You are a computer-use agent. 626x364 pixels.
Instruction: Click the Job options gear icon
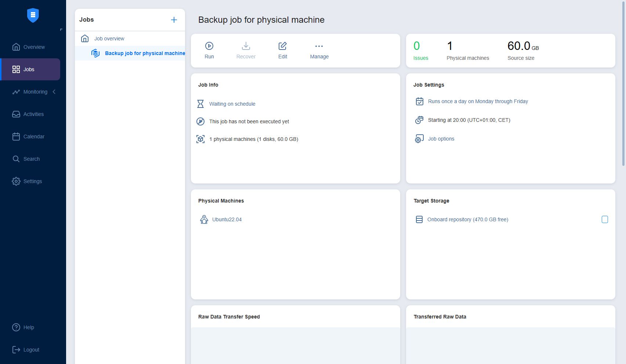tap(419, 139)
